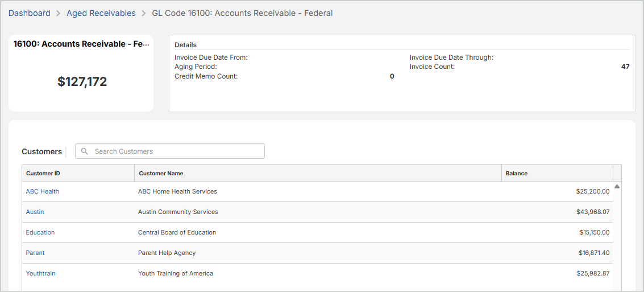Go to Aged Receivables breadcrumb
Viewport: 644px width, 292px height.
(x=101, y=13)
